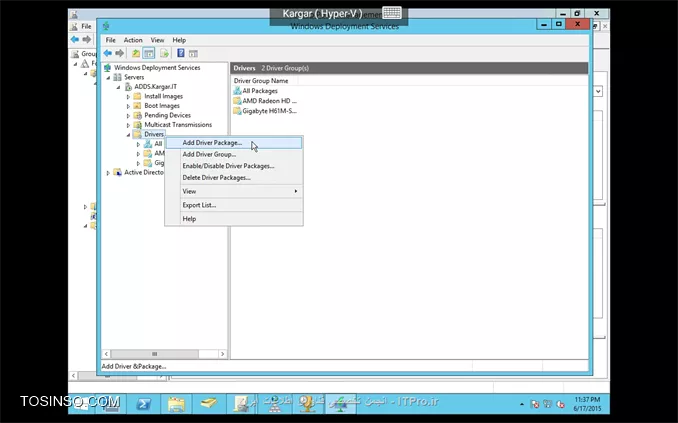678x423 pixels.
Task: Click the on-screen keyboard icon in Hyper-V bar
Action: 392,13
